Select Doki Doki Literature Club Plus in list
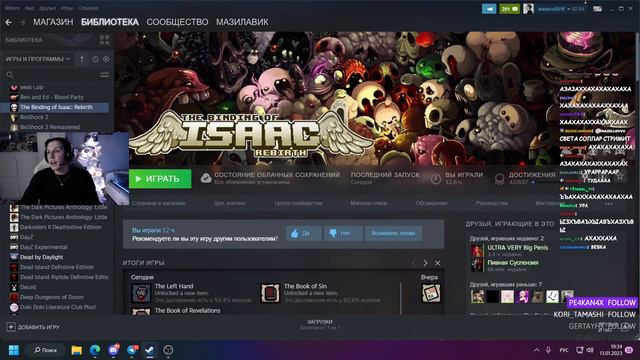Image resolution: width=640 pixels, height=360 pixels. (x=57, y=307)
